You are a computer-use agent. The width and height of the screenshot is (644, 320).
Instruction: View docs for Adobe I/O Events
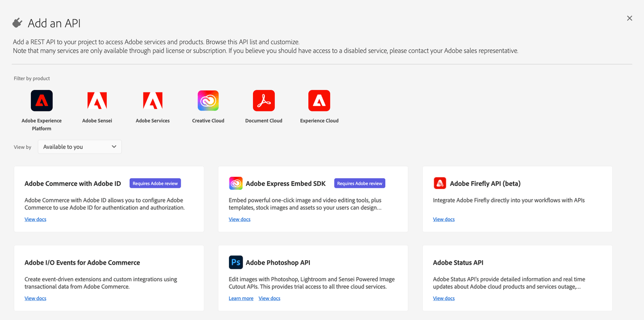35,298
